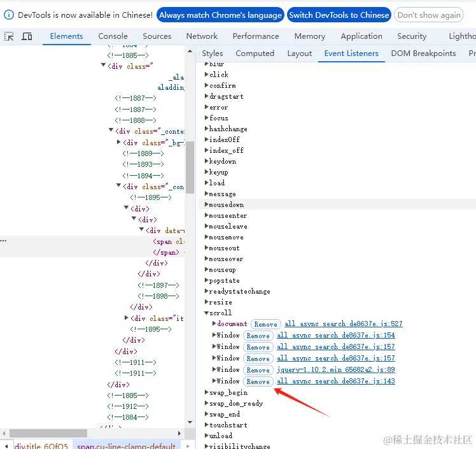
Task: Open the Application tab
Action: (x=361, y=36)
